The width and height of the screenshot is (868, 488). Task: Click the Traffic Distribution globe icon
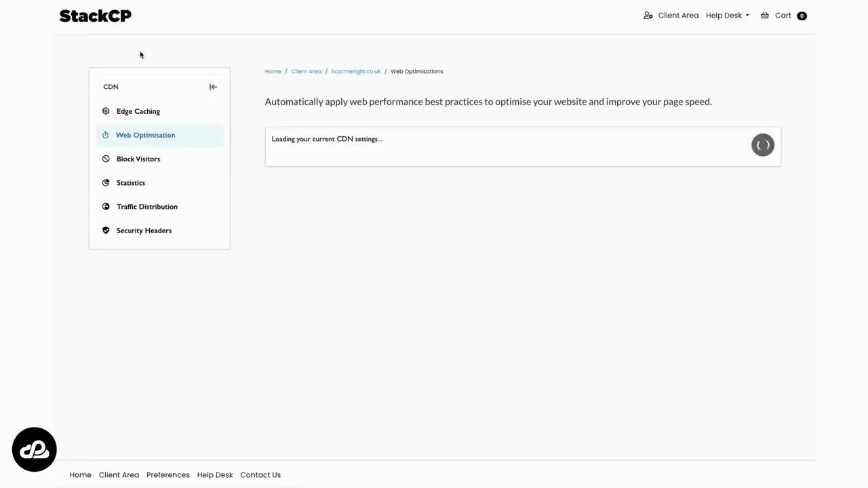click(106, 206)
